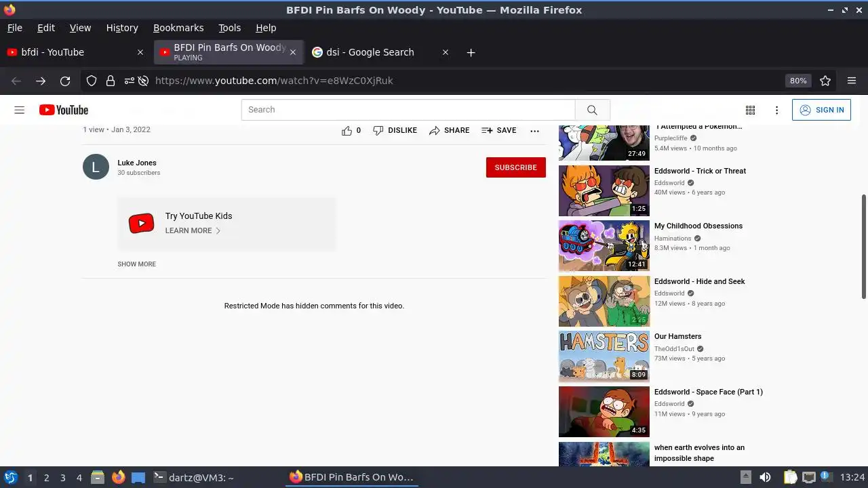
Task: Open Eddsworld - Hide and Seek title
Action: tap(699, 281)
